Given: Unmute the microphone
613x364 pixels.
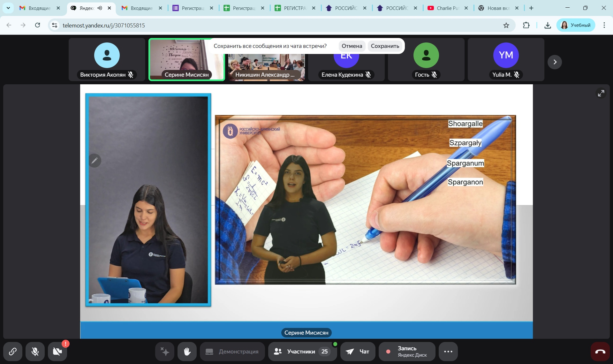Looking at the screenshot, I should tap(35, 352).
